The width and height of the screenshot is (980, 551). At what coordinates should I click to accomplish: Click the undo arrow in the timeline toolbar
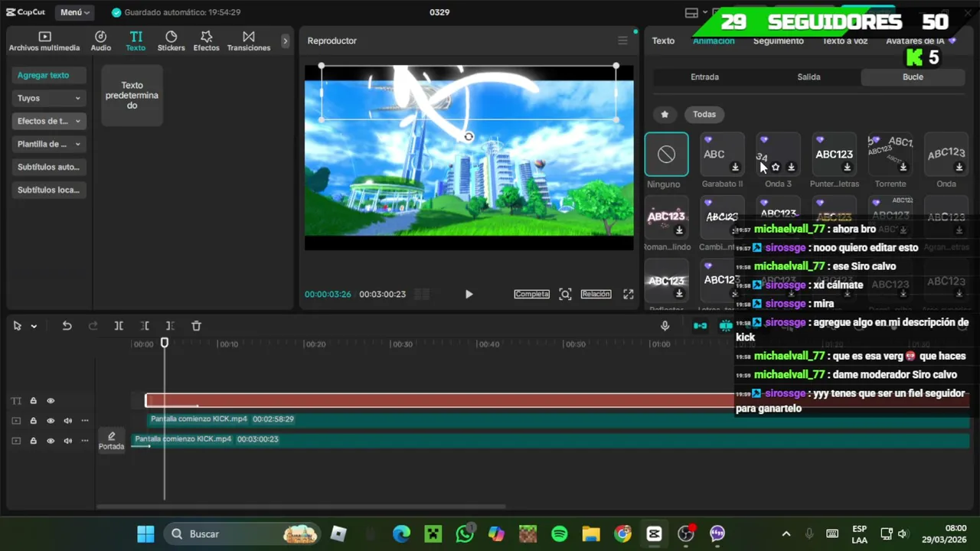point(67,326)
